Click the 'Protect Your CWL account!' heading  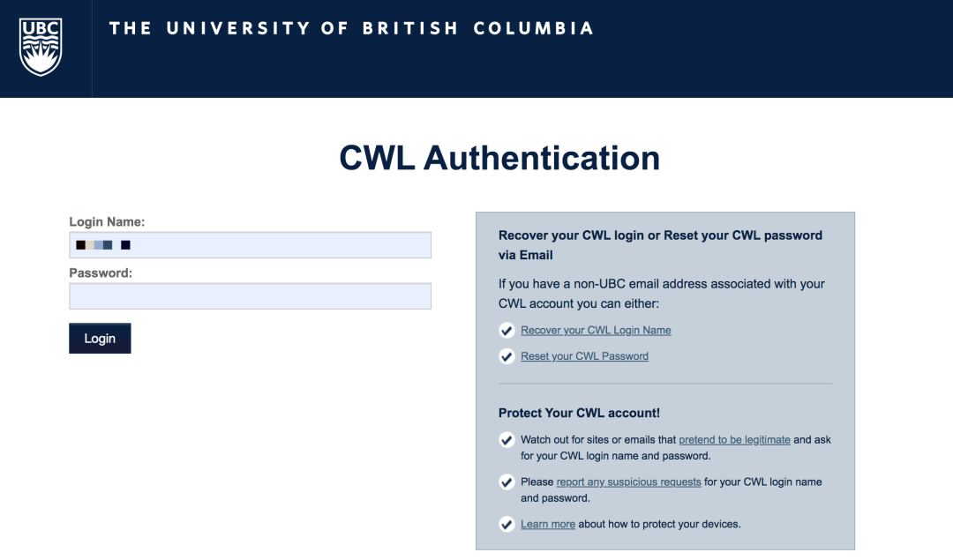point(579,413)
